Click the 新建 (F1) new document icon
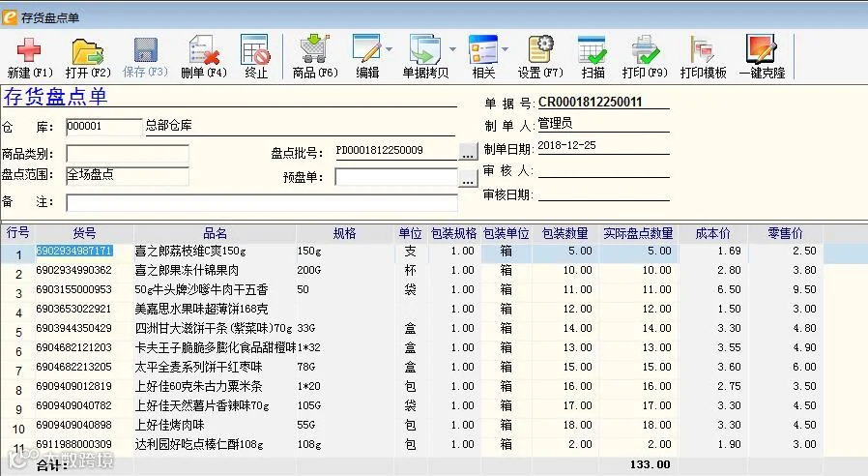This screenshot has height=476, width=868. click(29, 50)
